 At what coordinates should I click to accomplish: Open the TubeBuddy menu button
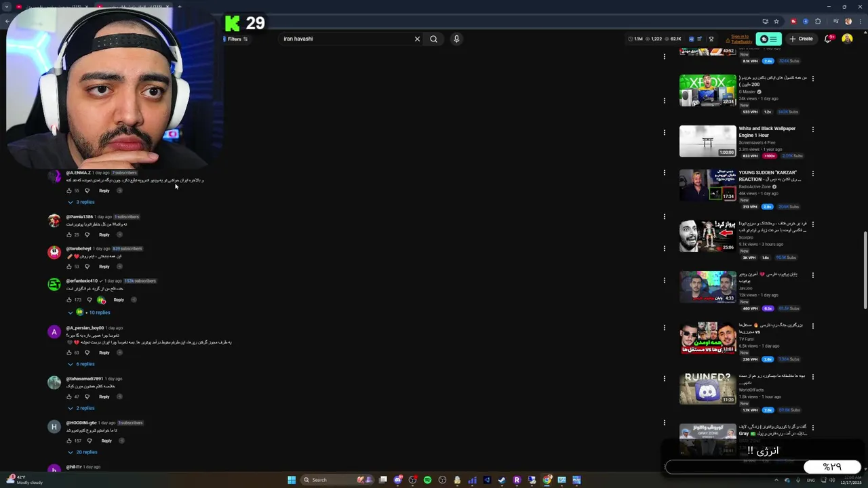click(769, 39)
